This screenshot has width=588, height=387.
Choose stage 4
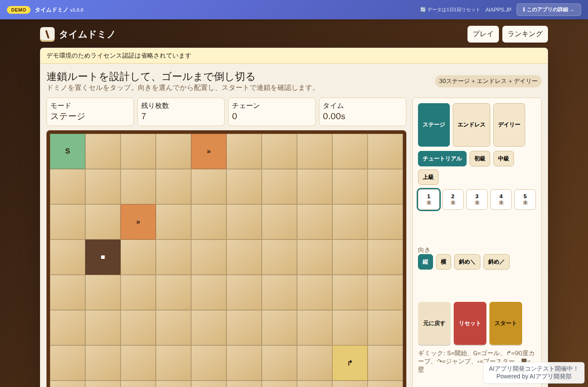(501, 200)
